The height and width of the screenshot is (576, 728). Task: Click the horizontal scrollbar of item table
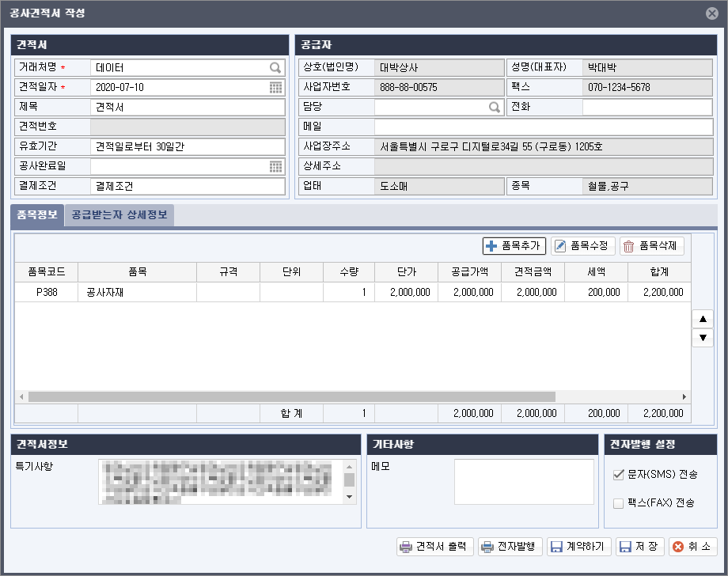[291, 397]
